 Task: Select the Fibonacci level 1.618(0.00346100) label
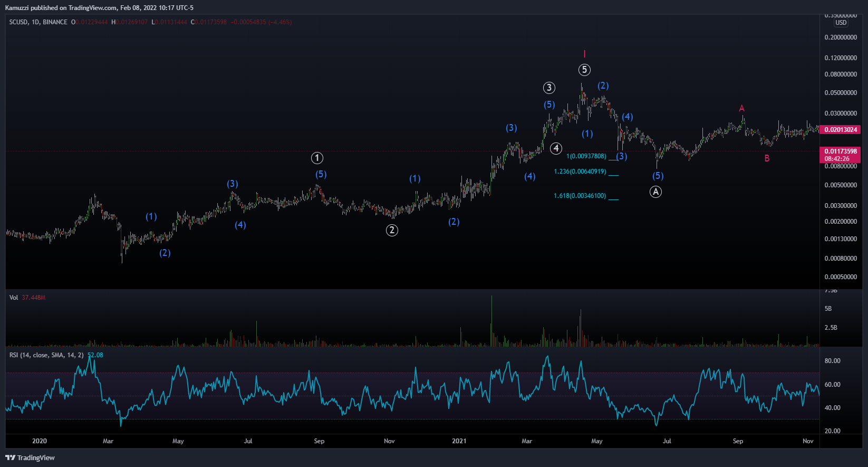pos(580,196)
